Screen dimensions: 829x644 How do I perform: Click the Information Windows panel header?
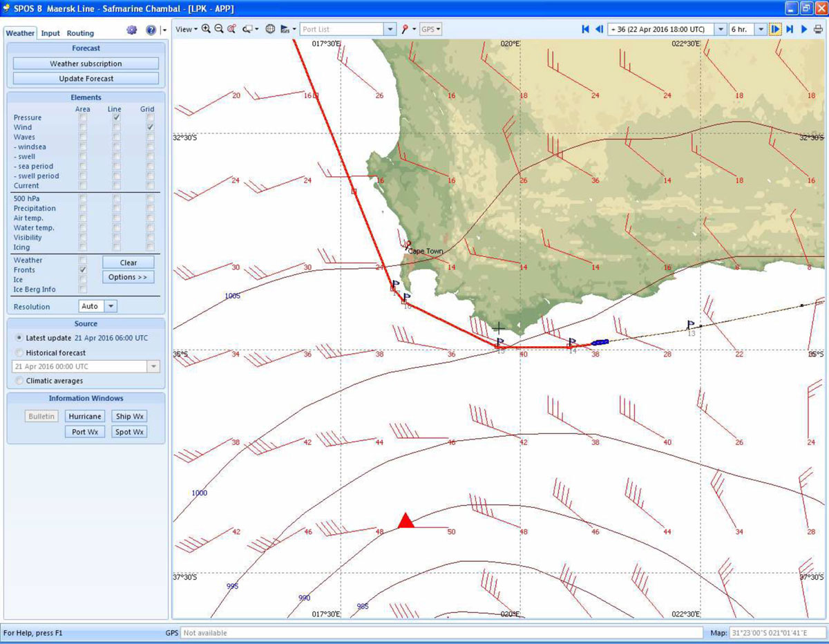pyautogui.click(x=86, y=398)
